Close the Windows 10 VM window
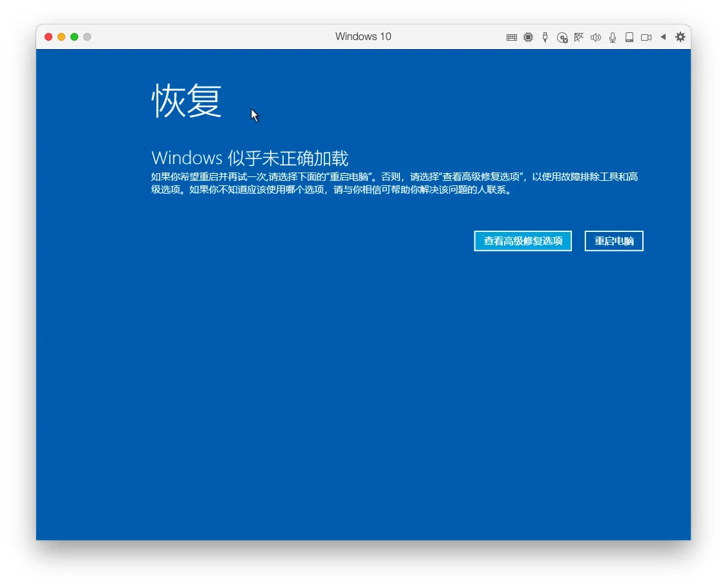Image resolution: width=727 pixels, height=588 pixels. (x=48, y=37)
